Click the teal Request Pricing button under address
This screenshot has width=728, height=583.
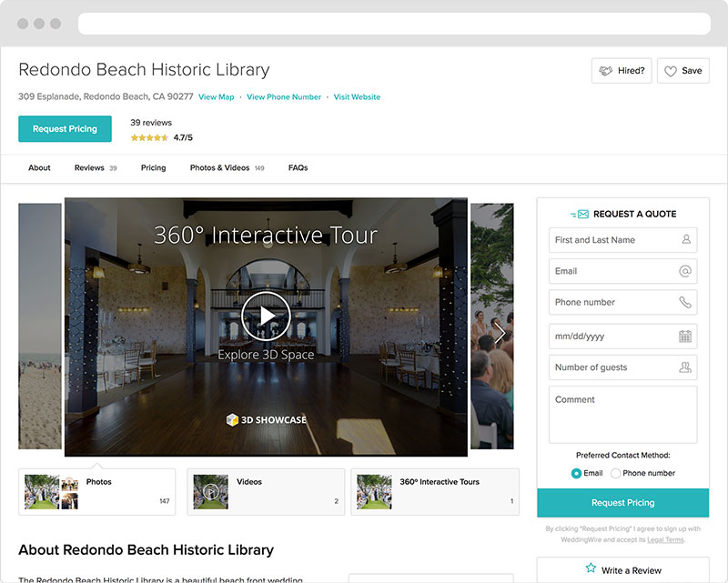pos(65,128)
